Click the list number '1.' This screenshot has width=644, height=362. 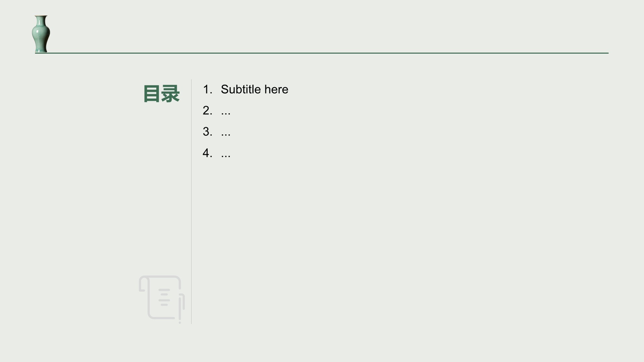[207, 89]
